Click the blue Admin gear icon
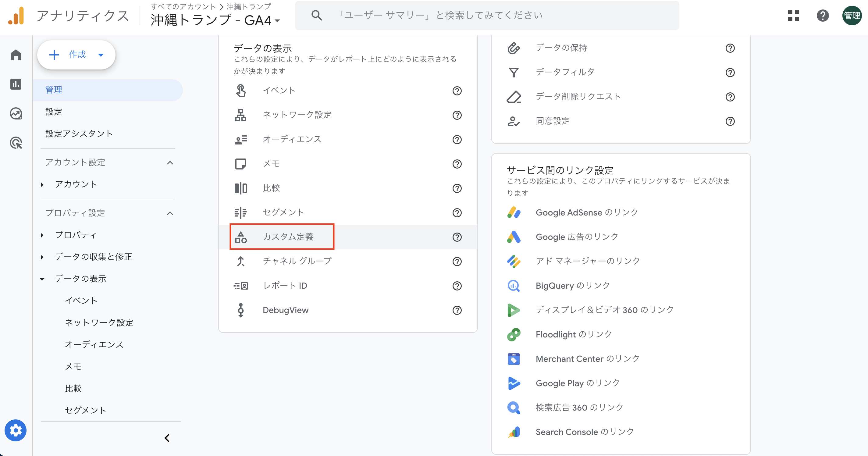The width and height of the screenshot is (868, 456). click(x=16, y=430)
